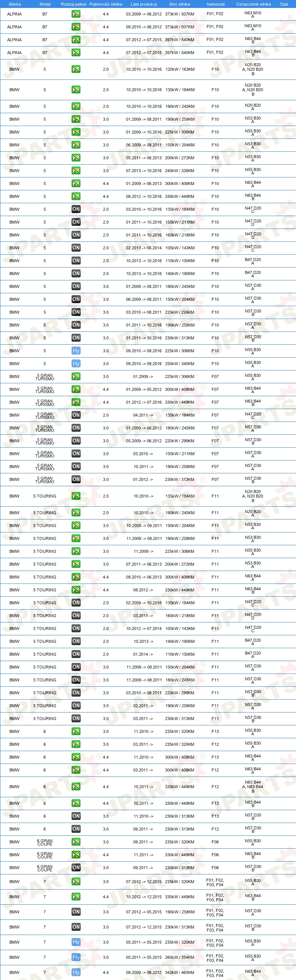
Task: Click diesel ON icon in 5 Touring 110kW / 150KM row
Action: [x=76, y=654]
